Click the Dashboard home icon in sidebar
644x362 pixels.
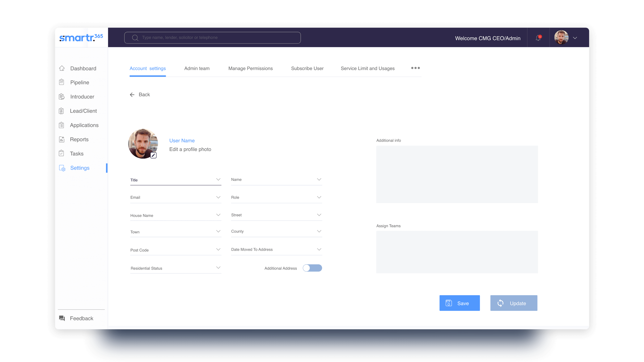pos(62,68)
